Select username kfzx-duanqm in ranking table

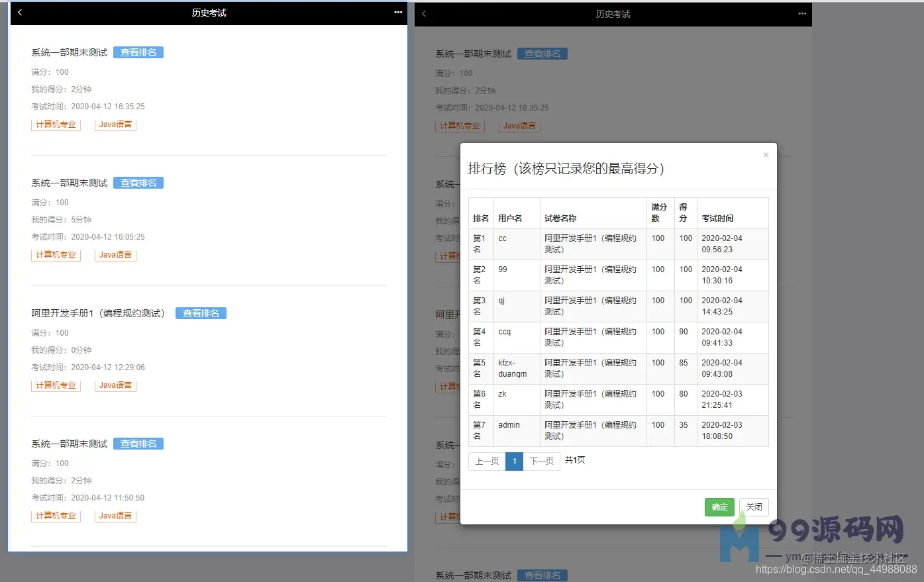(513, 368)
